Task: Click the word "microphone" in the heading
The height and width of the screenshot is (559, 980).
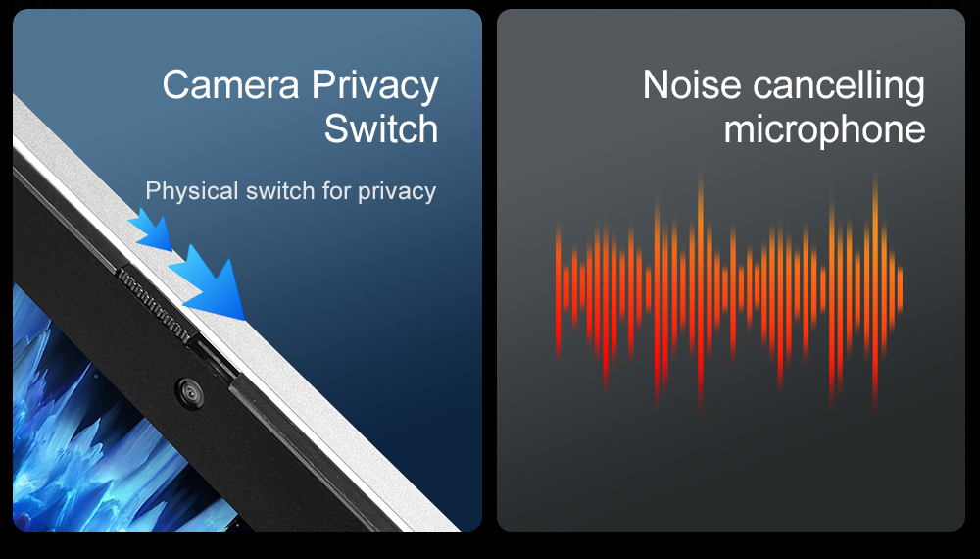Action: tap(824, 129)
